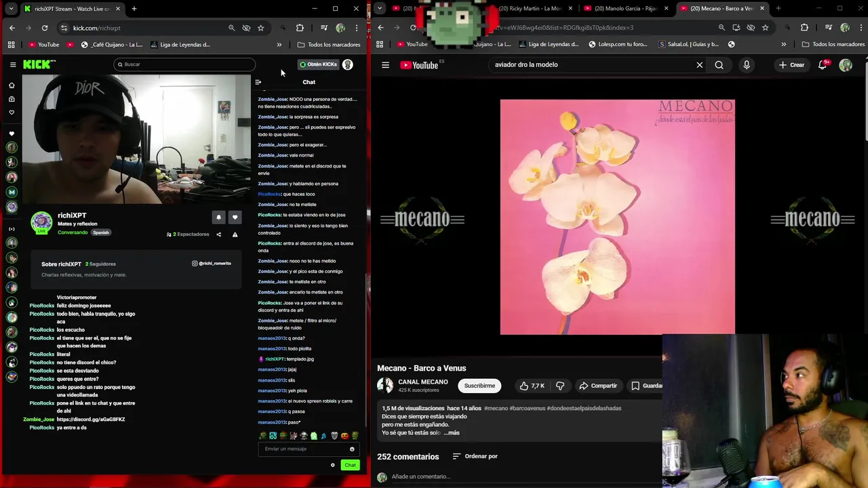Open chat settings gear icon
Screen dimensions: 868x488
click(x=333, y=465)
